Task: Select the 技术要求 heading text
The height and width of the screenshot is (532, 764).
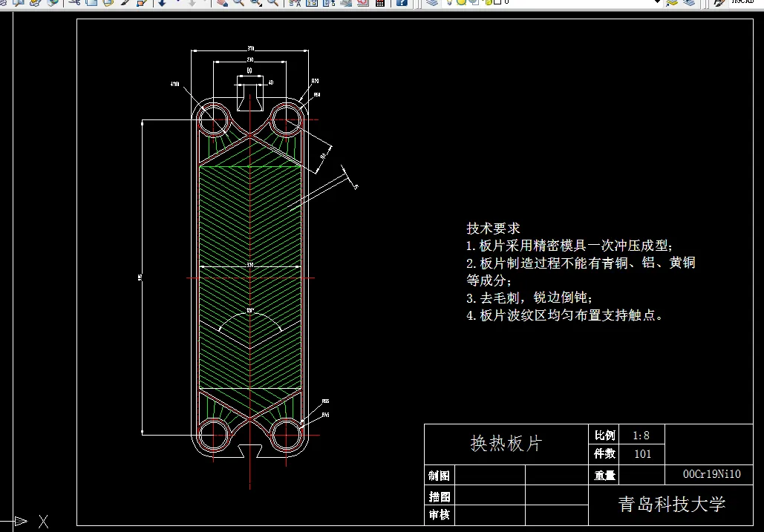Action: point(493,229)
